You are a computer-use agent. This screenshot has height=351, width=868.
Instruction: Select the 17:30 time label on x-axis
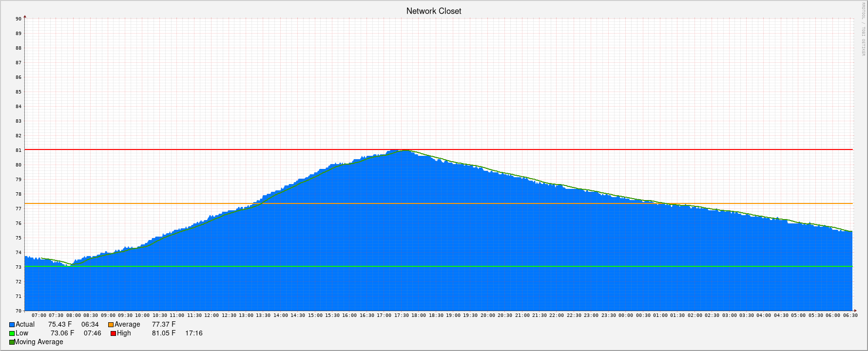tap(402, 315)
